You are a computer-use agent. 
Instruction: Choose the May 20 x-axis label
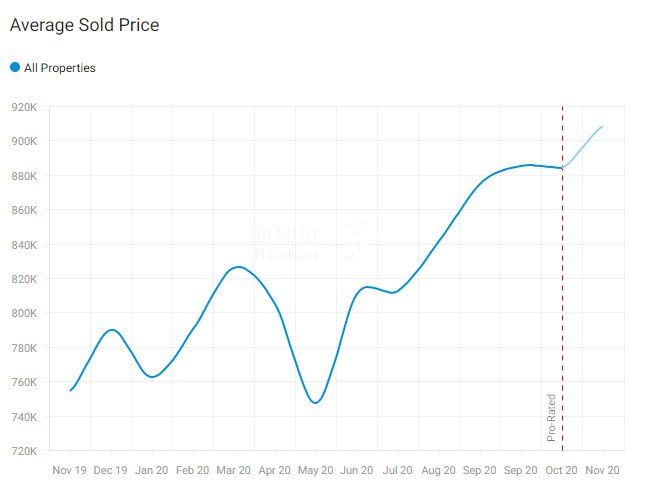coord(316,470)
